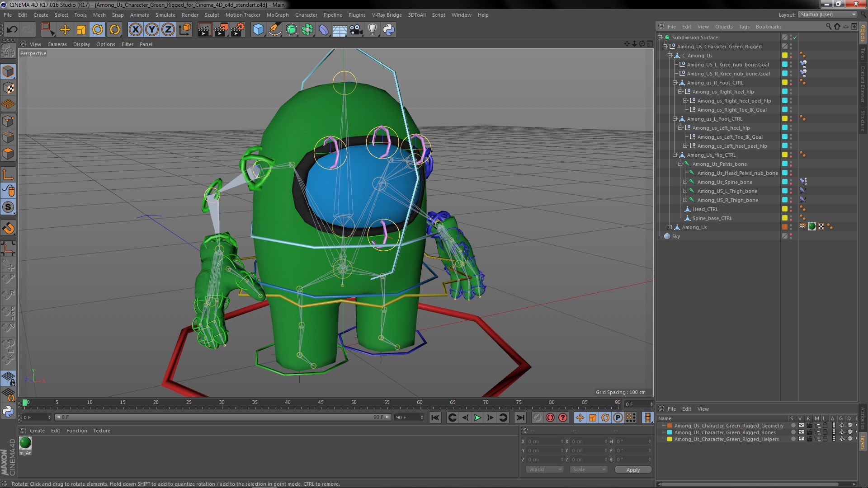Open Edit Render Settings icon
This screenshot has height=488, width=868.
tap(237, 30)
